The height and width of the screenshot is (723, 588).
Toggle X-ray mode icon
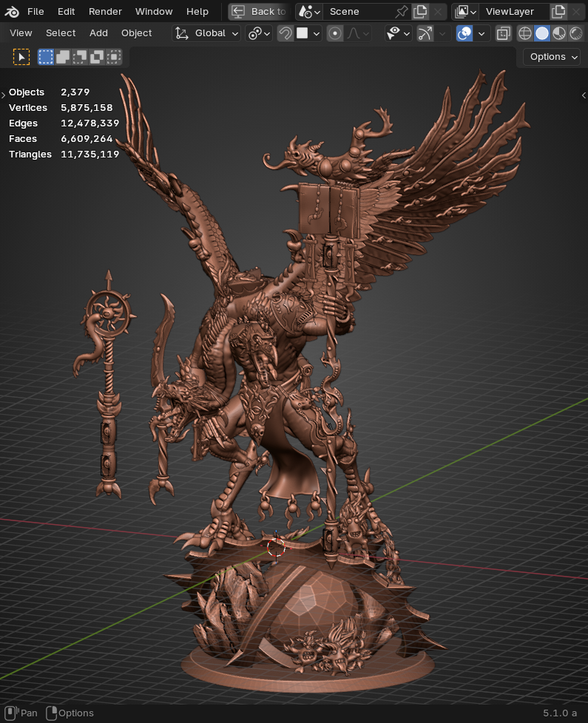tap(503, 33)
